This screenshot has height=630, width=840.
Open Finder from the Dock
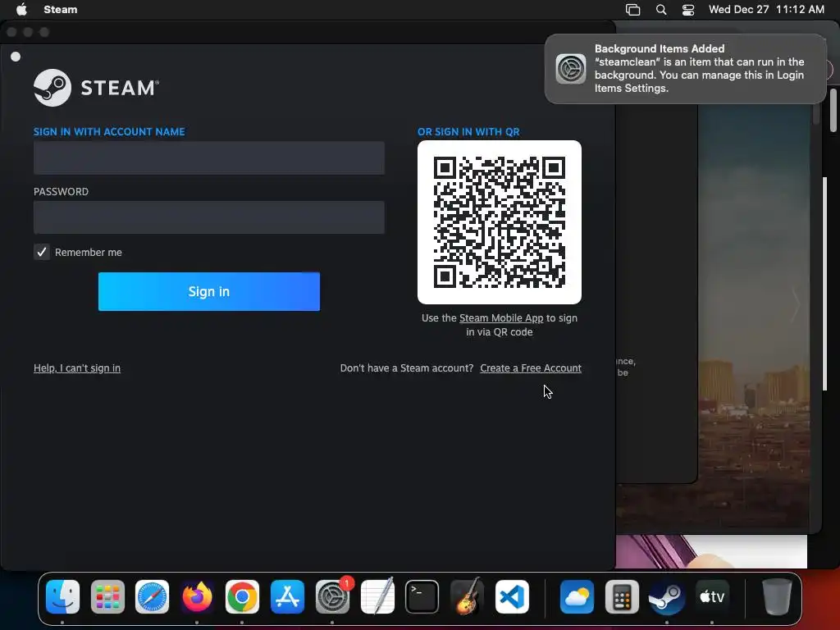tap(62, 597)
